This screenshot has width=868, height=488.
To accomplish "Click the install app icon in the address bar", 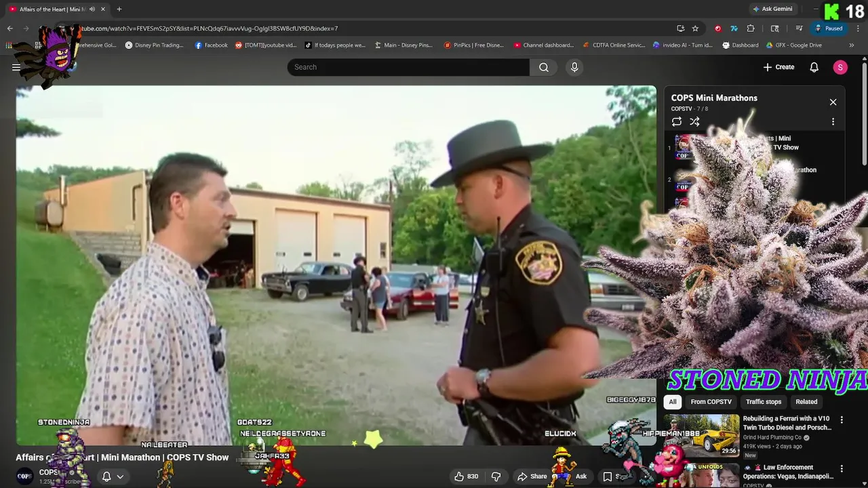I will pyautogui.click(x=681, y=28).
